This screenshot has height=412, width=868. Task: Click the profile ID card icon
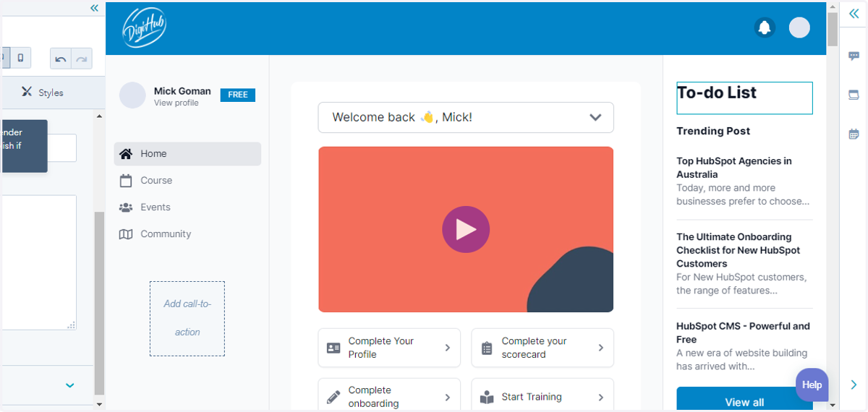pos(333,348)
